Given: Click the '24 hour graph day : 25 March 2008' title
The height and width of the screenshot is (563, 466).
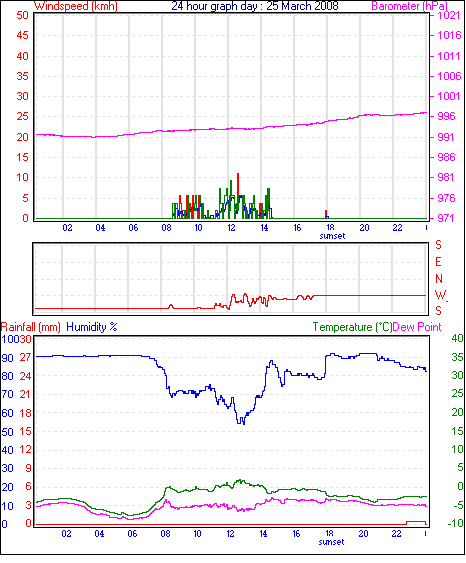Looking at the screenshot, I should coord(255,6).
